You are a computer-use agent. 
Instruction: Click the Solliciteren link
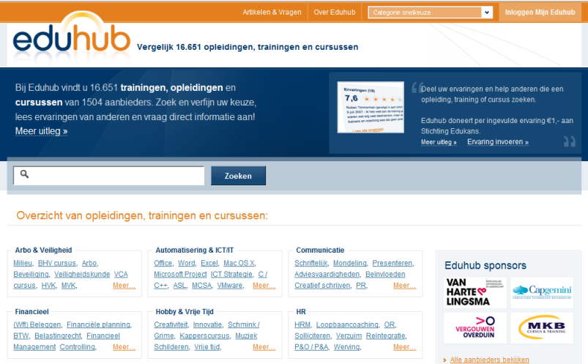(x=313, y=336)
